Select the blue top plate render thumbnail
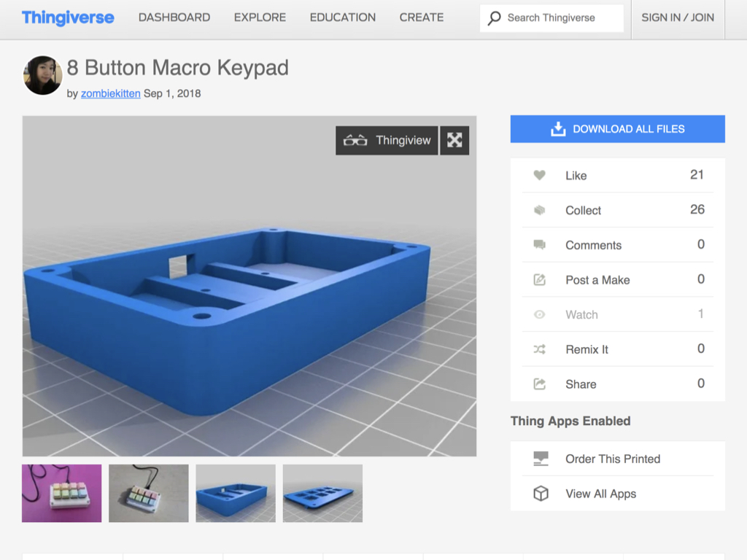This screenshot has height=560, width=747. tap(322, 494)
